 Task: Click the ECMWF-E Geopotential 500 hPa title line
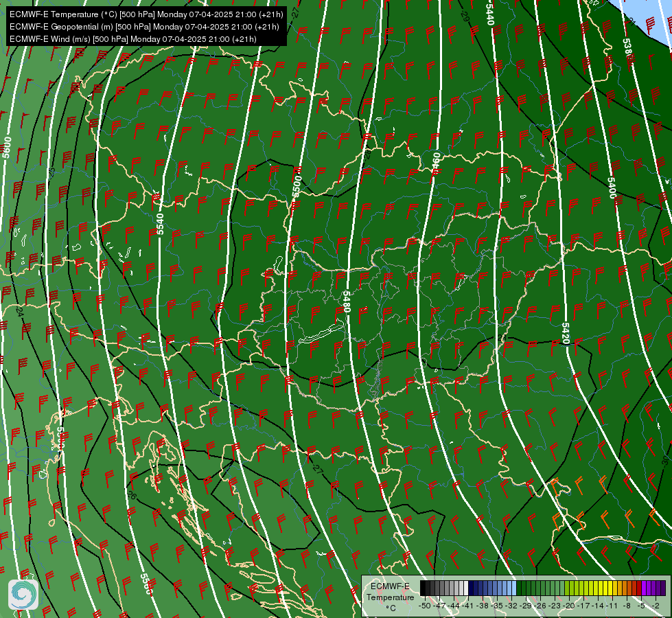pos(144,27)
